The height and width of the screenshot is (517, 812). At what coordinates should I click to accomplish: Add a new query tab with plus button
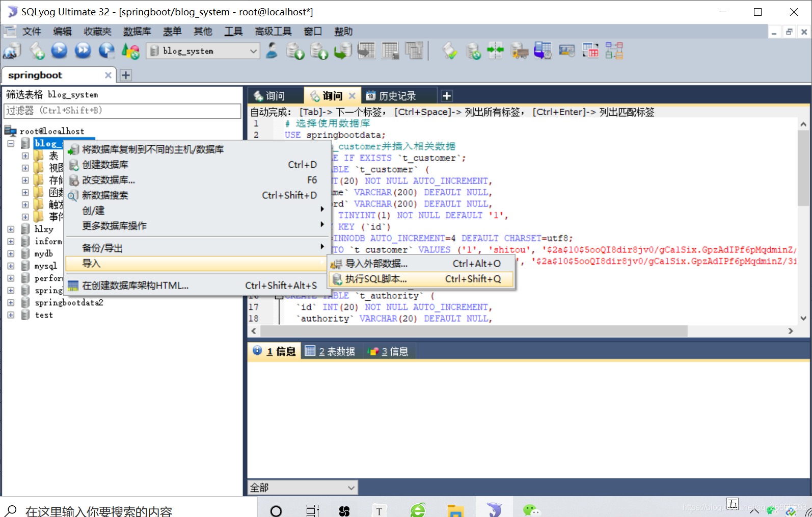447,96
